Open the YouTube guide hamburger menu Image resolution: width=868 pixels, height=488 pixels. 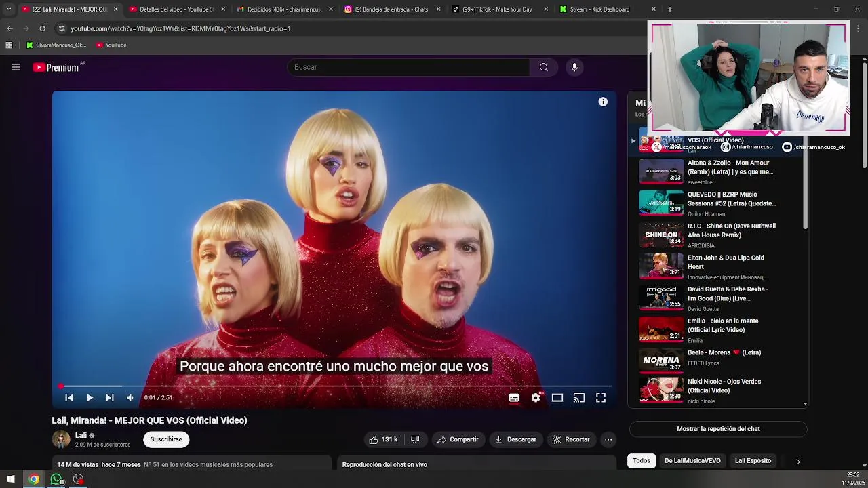(16, 67)
